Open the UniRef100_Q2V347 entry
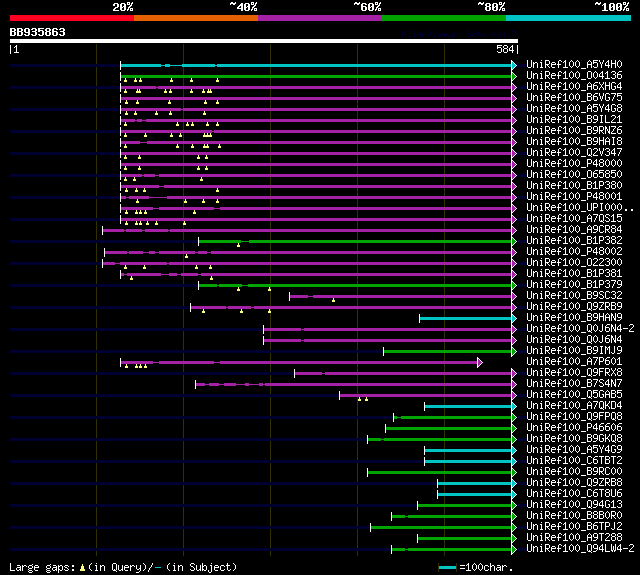The height and width of the screenshot is (575, 640). [574, 153]
